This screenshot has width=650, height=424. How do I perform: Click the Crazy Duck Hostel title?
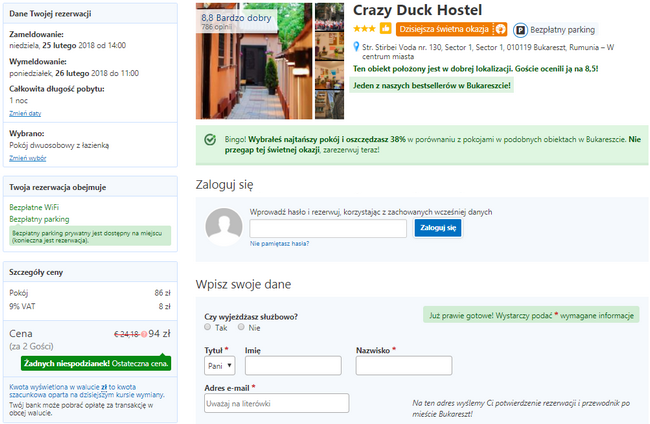[x=417, y=10]
